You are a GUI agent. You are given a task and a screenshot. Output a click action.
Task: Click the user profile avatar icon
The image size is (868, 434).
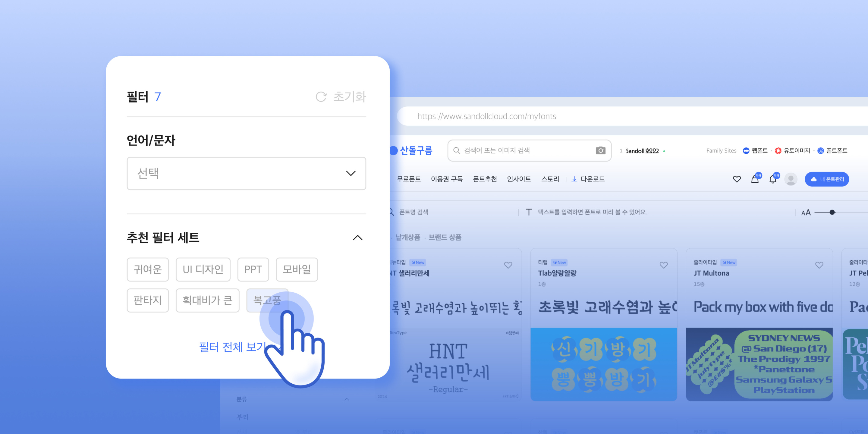(791, 179)
